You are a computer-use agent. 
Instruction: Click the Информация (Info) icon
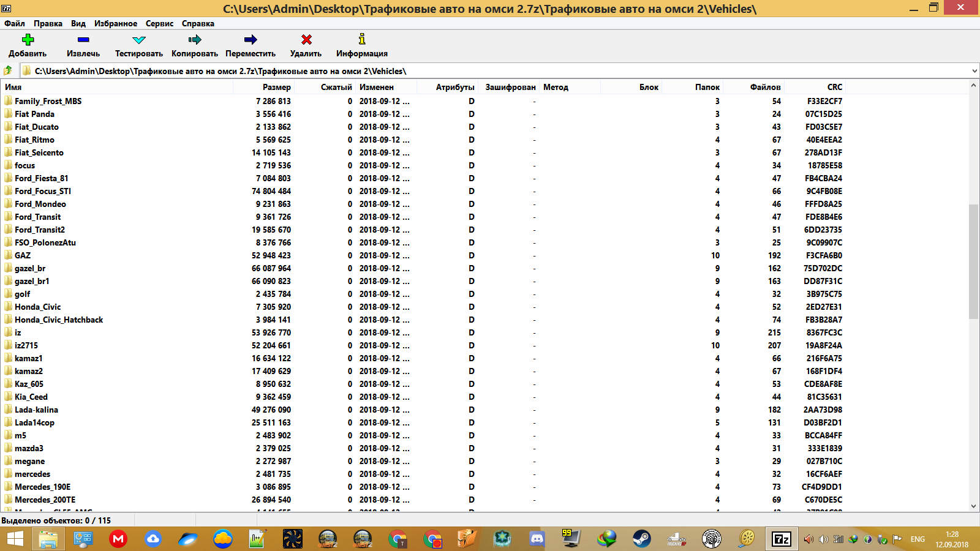362,39
